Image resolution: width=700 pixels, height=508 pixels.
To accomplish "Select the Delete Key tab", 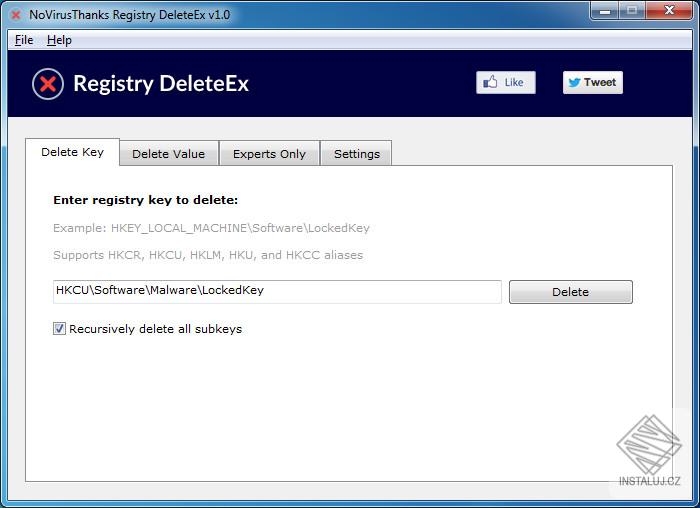I will click(x=72, y=152).
